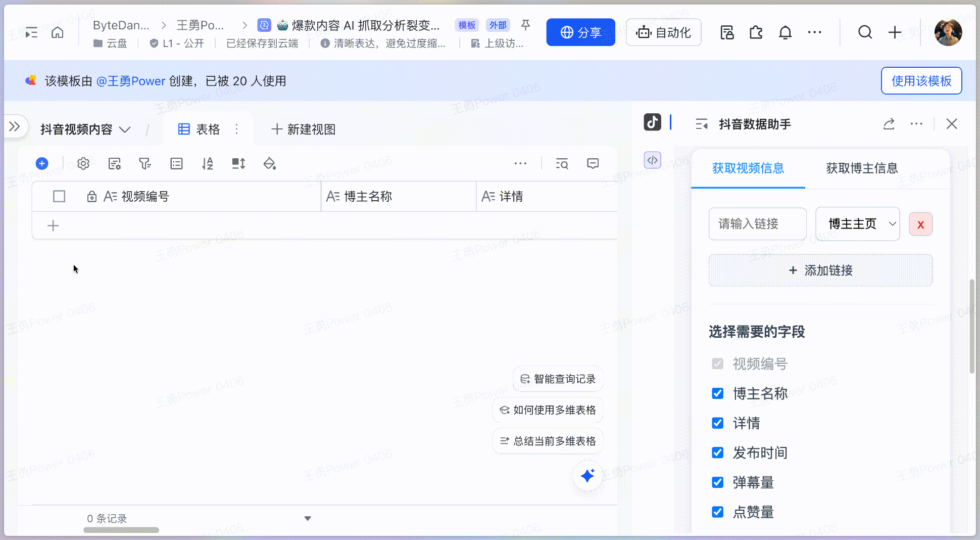The height and width of the screenshot is (540, 980).
Task: Create a new view with 新建视图
Action: pos(303,129)
